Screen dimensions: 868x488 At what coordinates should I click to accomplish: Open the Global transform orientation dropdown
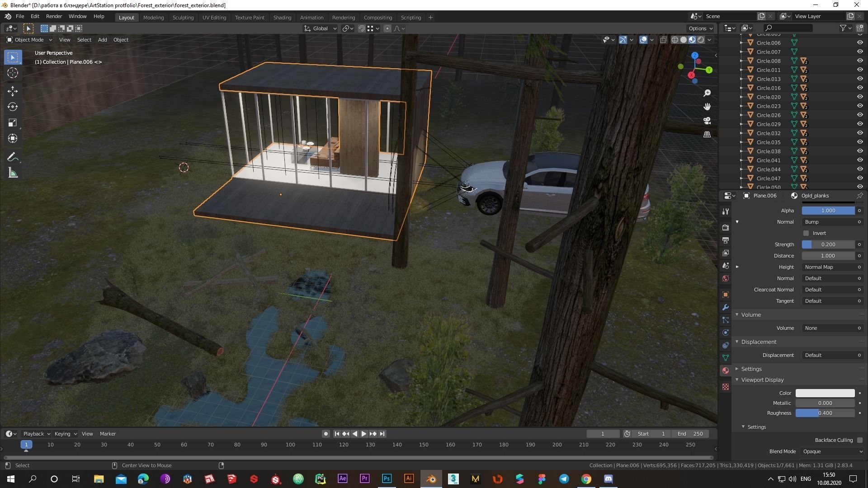click(320, 28)
